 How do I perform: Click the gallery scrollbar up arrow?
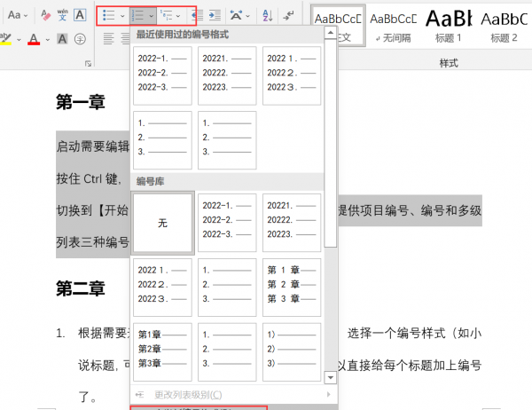[x=331, y=33]
